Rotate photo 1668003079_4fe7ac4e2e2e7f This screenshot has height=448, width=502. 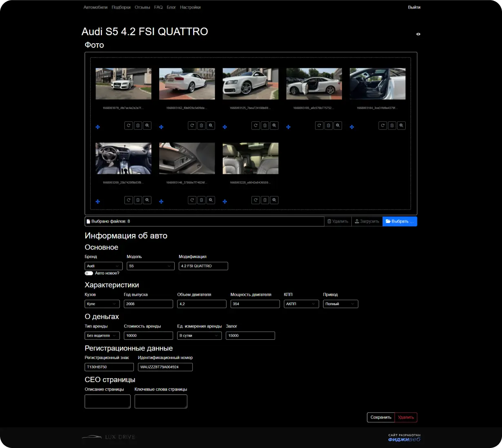coord(129,125)
